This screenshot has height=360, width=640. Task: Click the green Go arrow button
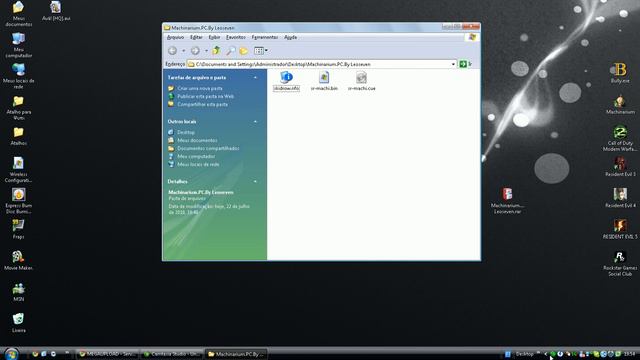point(463,64)
